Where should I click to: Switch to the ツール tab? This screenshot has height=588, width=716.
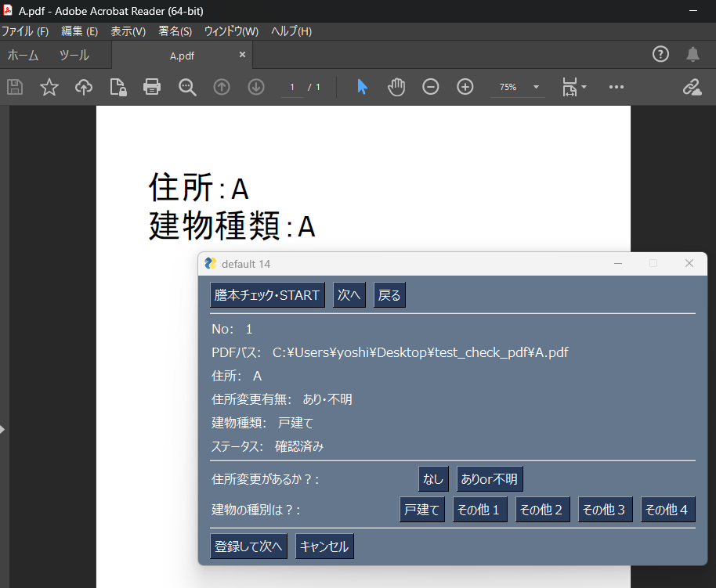[74, 56]
